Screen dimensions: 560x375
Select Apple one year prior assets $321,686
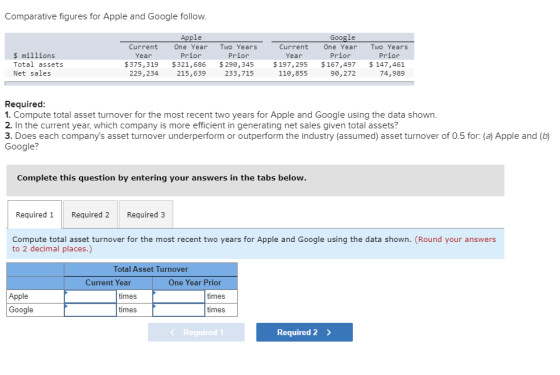[x=189, y=64]
